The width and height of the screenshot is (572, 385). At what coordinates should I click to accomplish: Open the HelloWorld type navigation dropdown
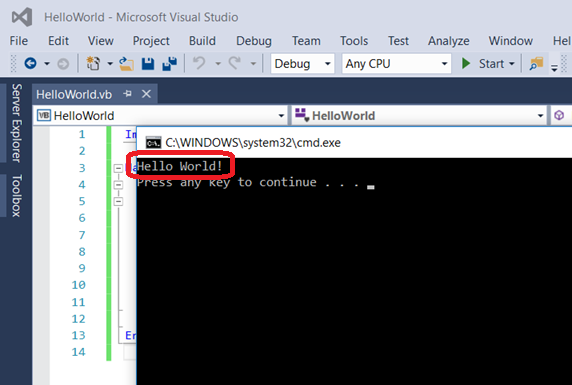pos(419,116)
